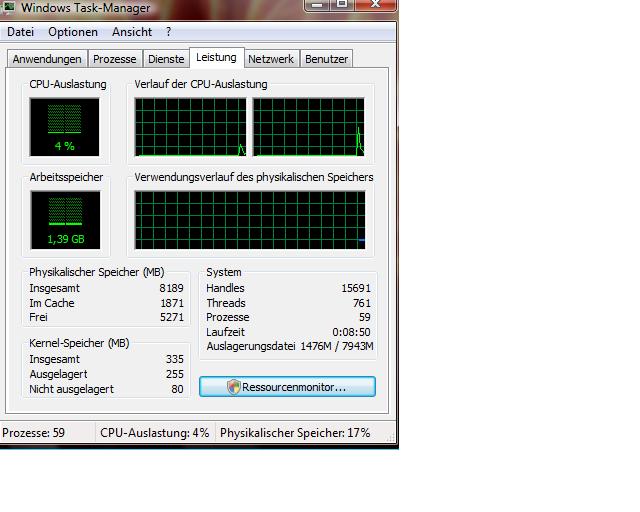Click the window resize grip in status bar
Viewport: 640px width, 512px height.
(391, 438)
